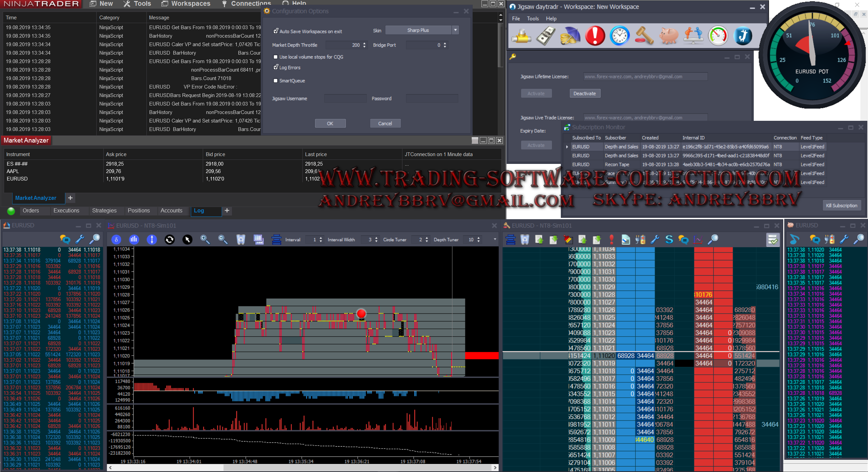The image size is (868, 472).
Task: Click the gavel auction icon
Action: pyautogui.click(x=644, y=36)
